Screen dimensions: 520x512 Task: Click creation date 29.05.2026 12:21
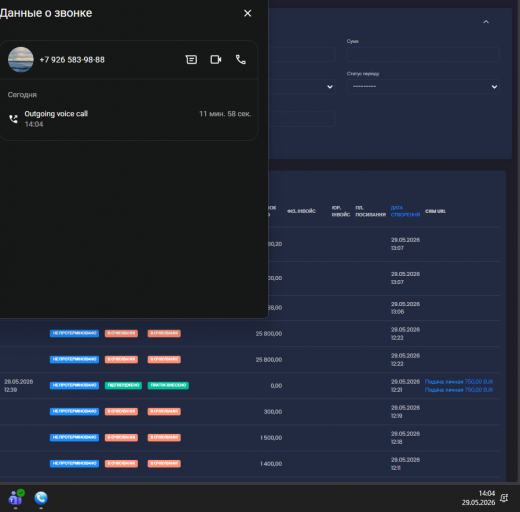[x=405, y=386]
